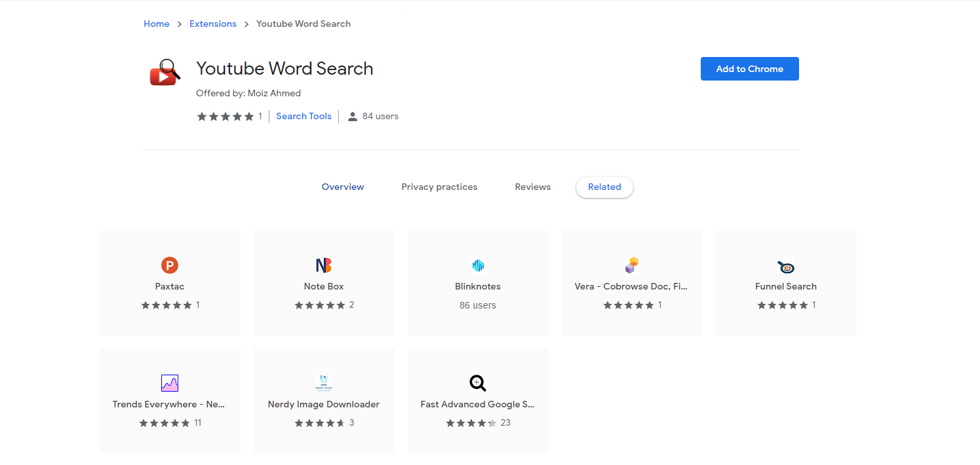This screenshot has height=465, width=980.
Task: Select the Related tab
Action: click(x=604, y=187)
